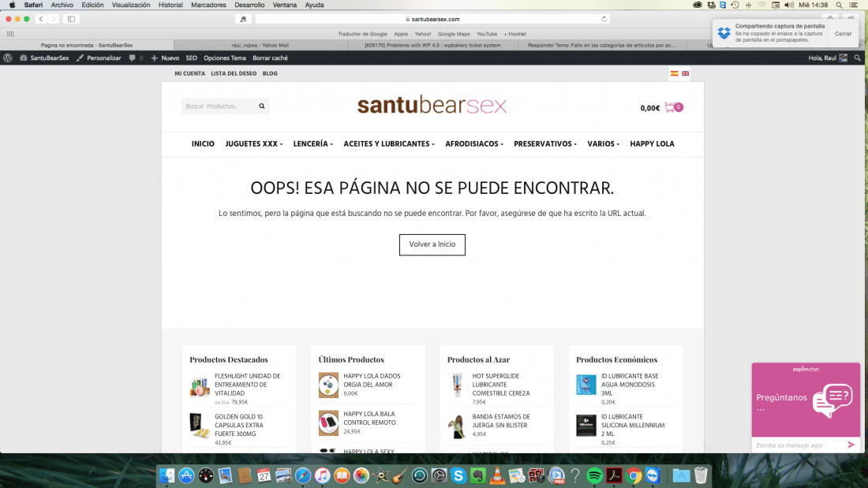Click chat message input field
Viewport: 868px width, 488px height.
799,445
